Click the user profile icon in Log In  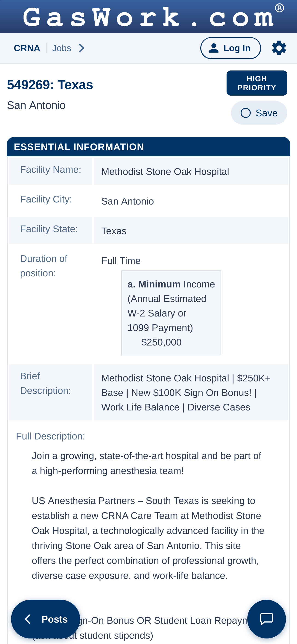[213, 48]
